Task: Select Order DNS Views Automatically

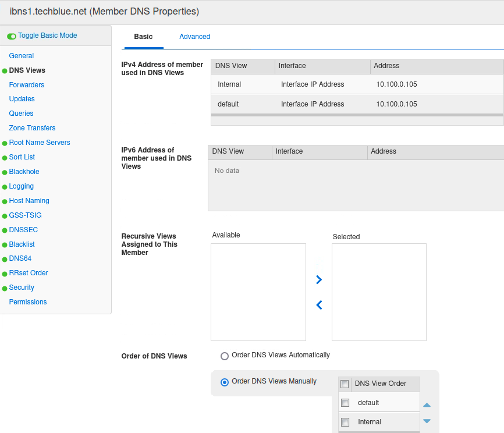Action: point(224,356)
